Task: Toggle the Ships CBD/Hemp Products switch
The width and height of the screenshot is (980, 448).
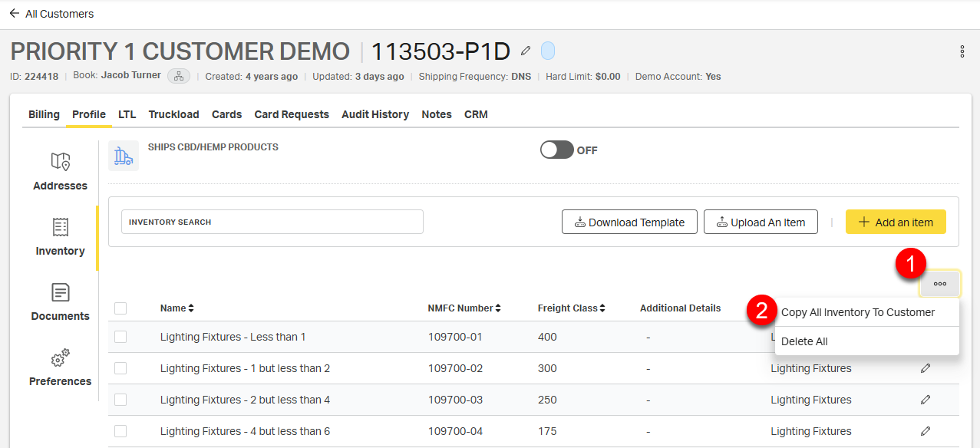Action: 556,150
